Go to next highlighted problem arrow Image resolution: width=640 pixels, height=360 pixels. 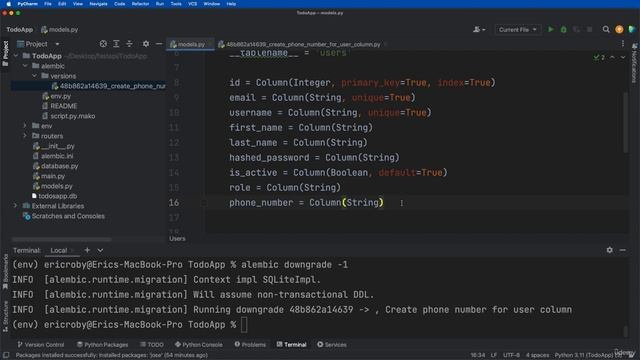coord(623,58)
